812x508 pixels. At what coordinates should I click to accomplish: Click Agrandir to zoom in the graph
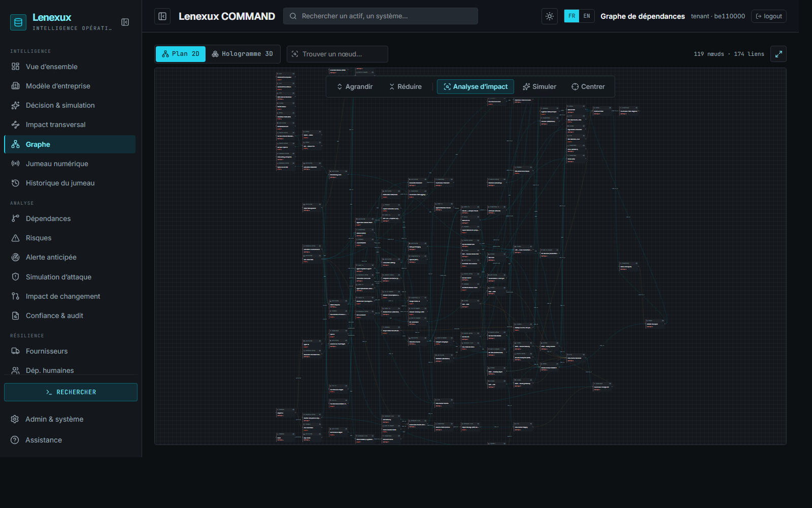click(x=355, y=87)
